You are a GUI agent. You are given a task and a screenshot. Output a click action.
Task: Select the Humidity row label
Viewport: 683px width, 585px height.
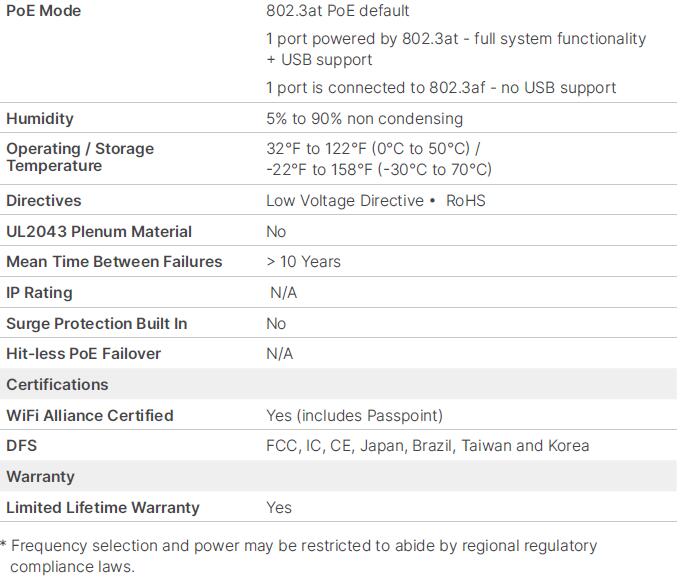40,119
